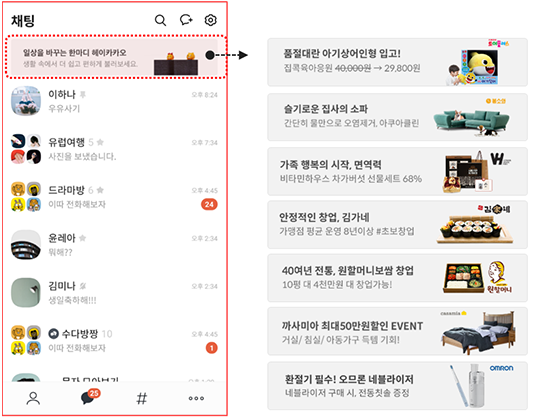The image size is (552, 420).
Task: Open the 드라마방 group chat
Action: 115,197
